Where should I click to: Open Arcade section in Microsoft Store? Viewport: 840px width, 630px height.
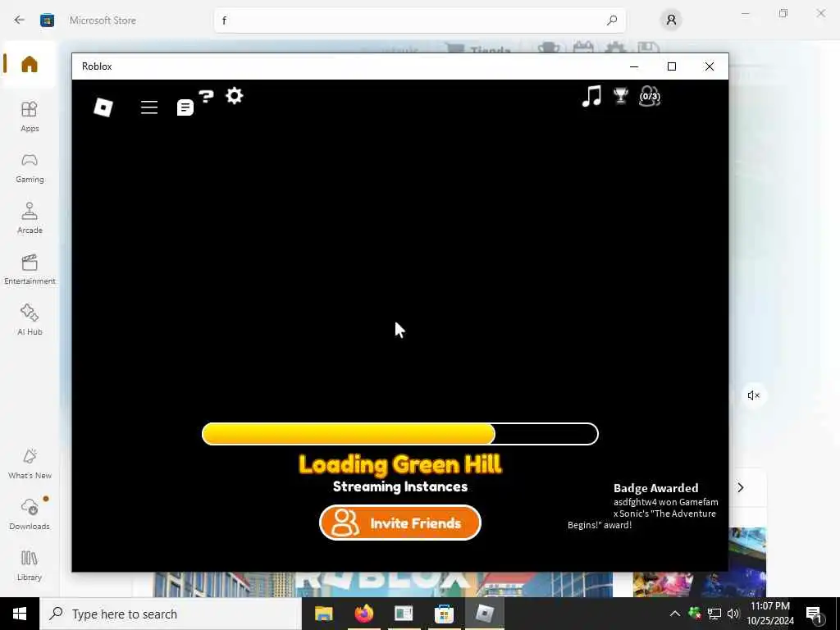30,218
